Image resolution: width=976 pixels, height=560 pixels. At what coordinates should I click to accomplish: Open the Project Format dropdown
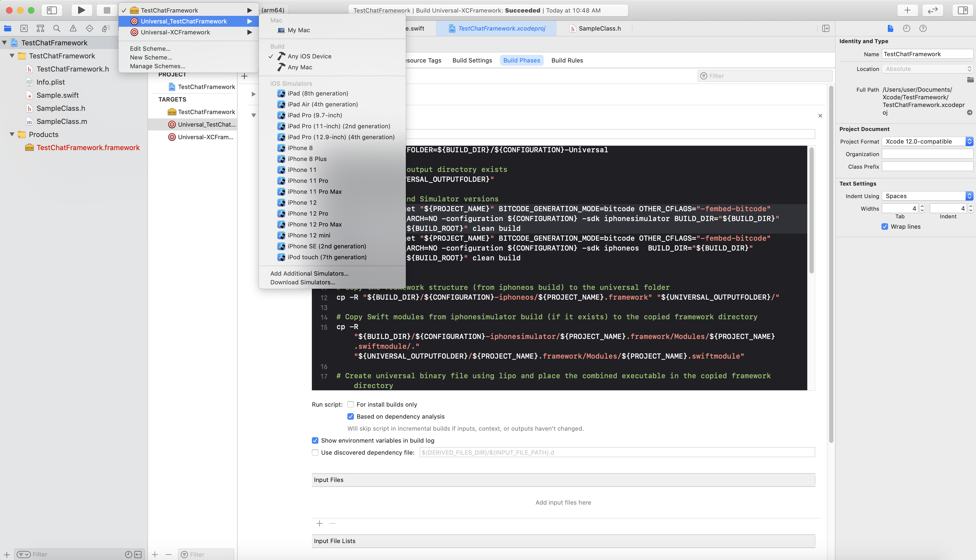[927, 141]
